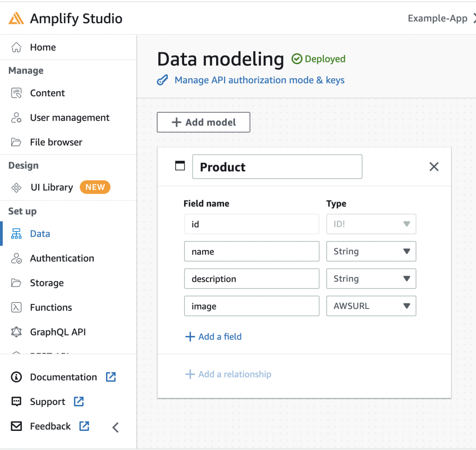This screenshot has width=476, height=450.
Task: Click the Storage folder icon
Action: coord(16,282)
